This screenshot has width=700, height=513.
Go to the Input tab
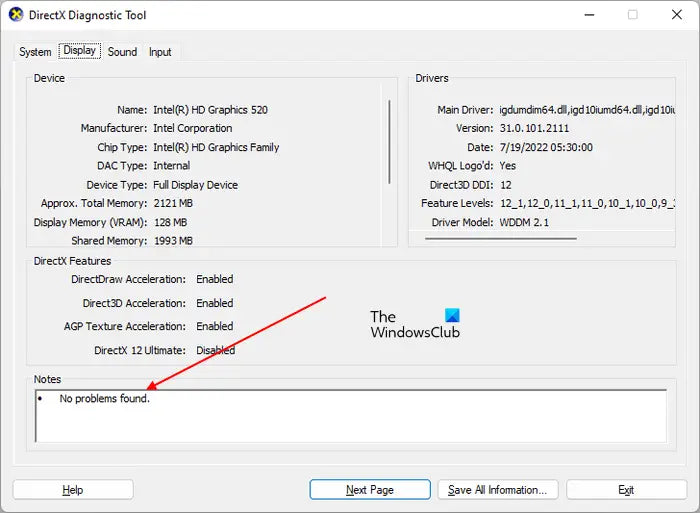tap(160, 52)
